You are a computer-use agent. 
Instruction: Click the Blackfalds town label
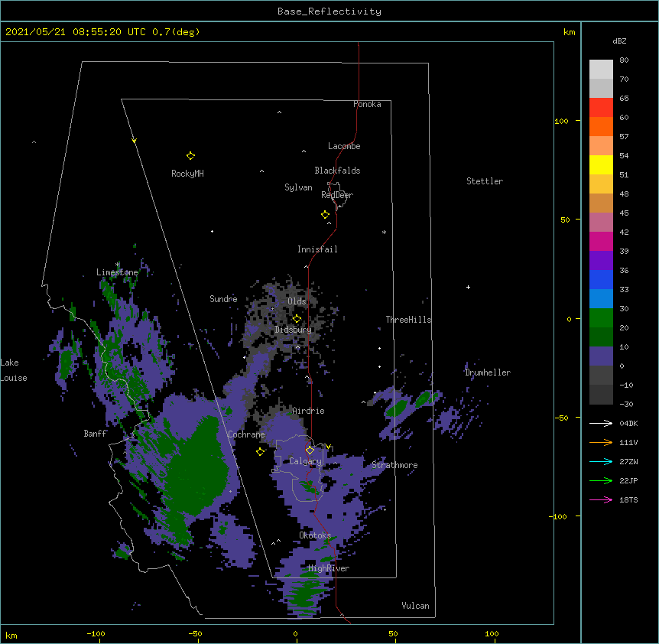pyautogui.click(x=337, y=171)
